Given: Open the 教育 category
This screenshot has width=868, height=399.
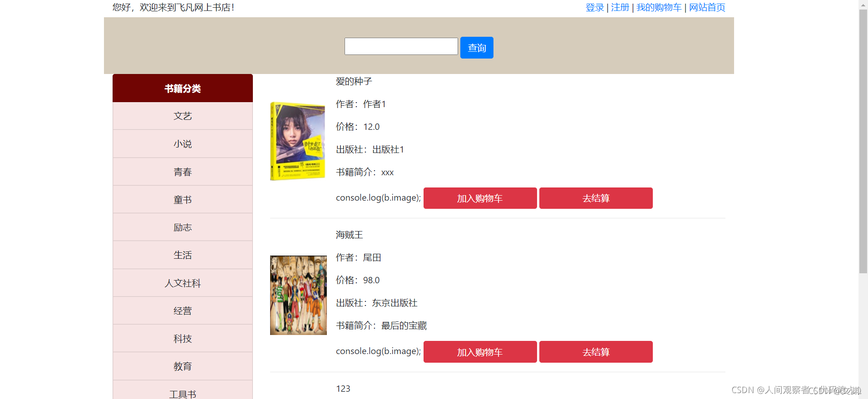Looking at the screenshot, I should click(182, 366).
